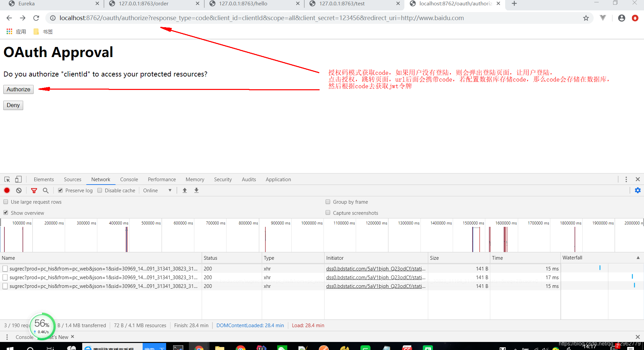The height and width of the screenshot is (350, 644).
Task: Open the 书签 bookmarks folder
Action: (43, 32)
